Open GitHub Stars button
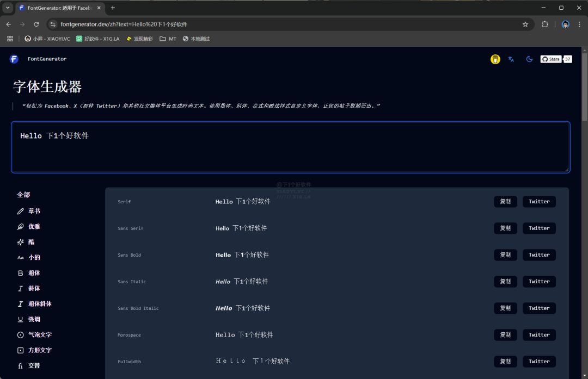The image size is (588, 379). click(x=550, y=59)
